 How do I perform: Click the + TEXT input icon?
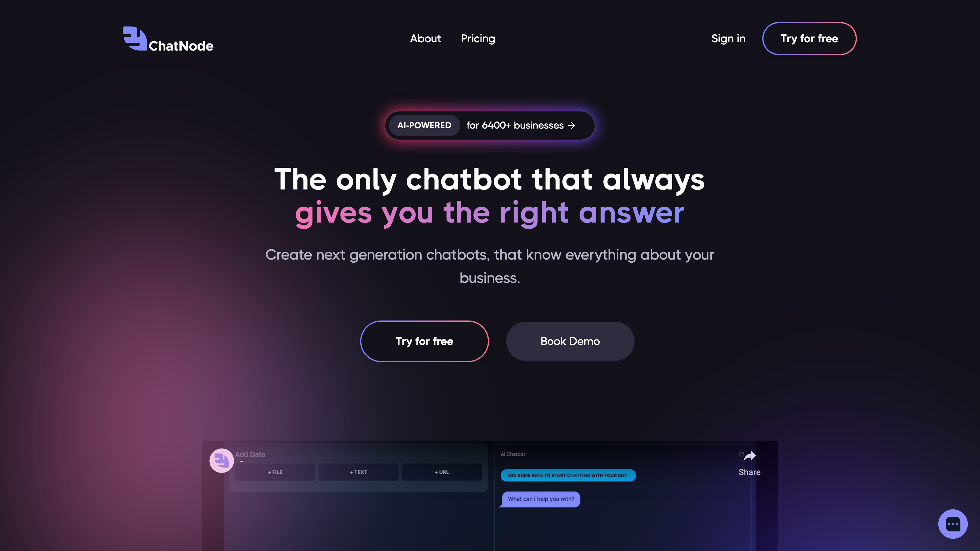tap(358, 472)
